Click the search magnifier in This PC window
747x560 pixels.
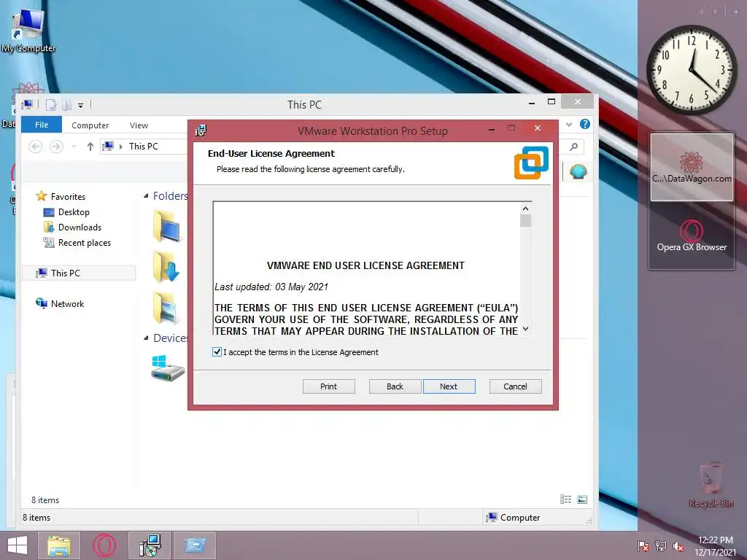[x=574, y=147]
